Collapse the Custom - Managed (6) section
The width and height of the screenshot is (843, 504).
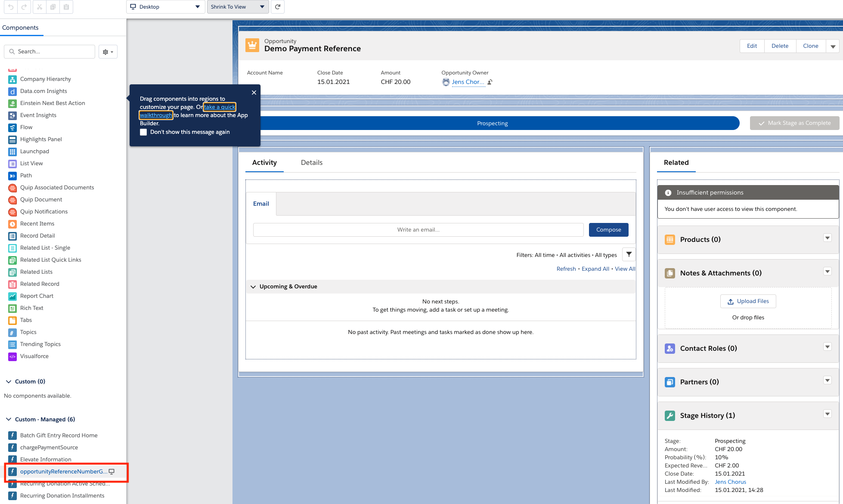point(9,420)
